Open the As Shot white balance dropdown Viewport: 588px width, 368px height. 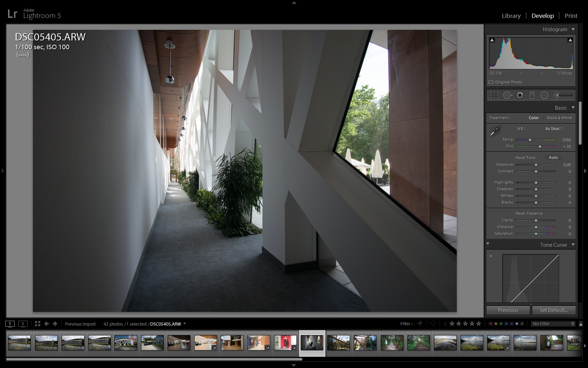click(x=554, y=129)
